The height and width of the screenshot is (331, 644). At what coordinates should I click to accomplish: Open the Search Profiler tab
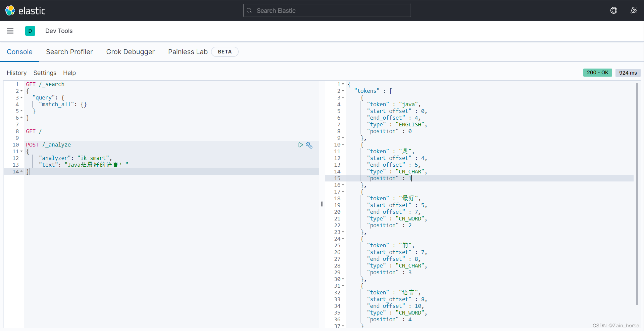click(x=69, y=52)
